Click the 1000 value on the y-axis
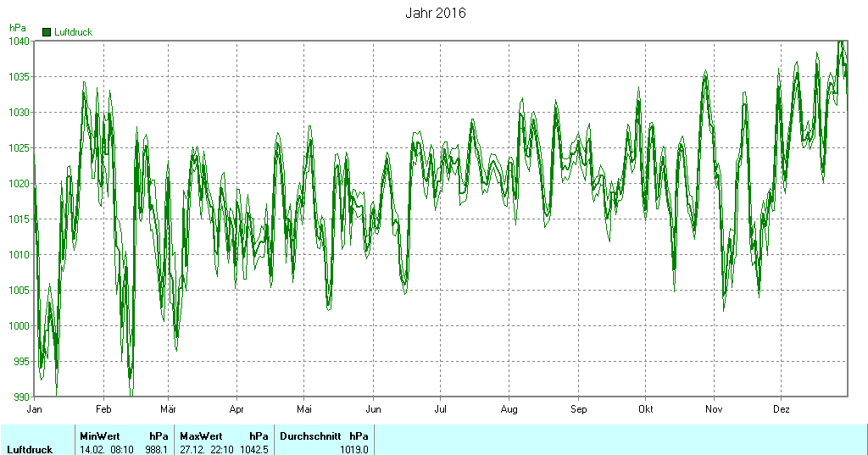This screenshot has width=868, height=455. point(19,326)
